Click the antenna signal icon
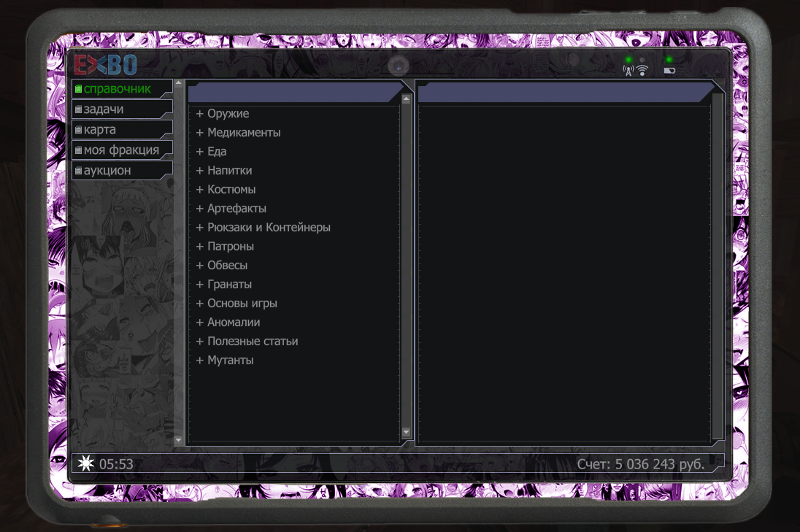Image resolution: width=800 pixels, height=532 pixels. coord(628,70)
